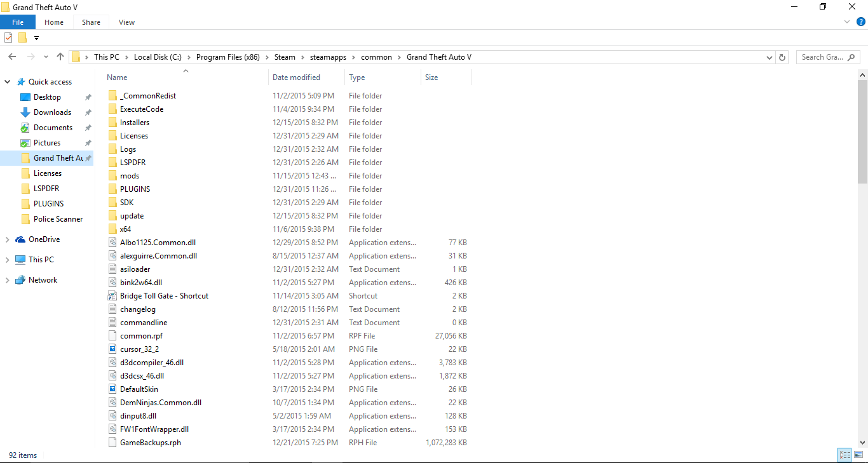Select the changelog text file name
Image resolution: width=868 pixels, height=463 pixels.
pyautogui.click(x=138, y=309)
